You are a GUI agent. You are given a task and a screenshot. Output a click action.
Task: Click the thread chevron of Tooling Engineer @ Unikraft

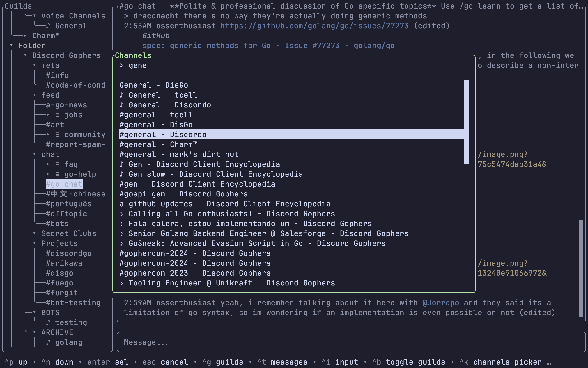[122, 283]
